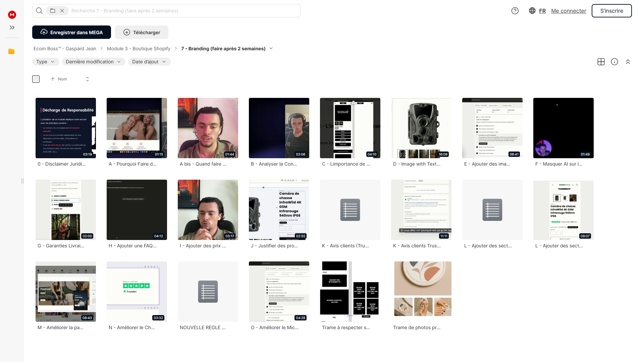The height and width of the screenshot is (362, 644).
Task: Open NOUVELLE REGLE document file
Action: click(x=208, y=292)
